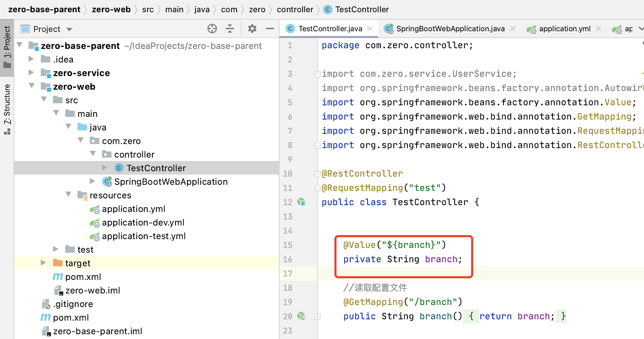Switch to SpringBootWebApplication.java tab
Image resolution: width=644 pixels, height=339 pixels.
[450, 29]
